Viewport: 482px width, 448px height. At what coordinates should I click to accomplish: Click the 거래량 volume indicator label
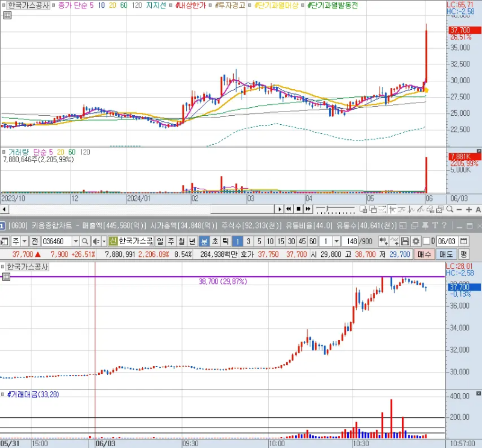(18, 152)
